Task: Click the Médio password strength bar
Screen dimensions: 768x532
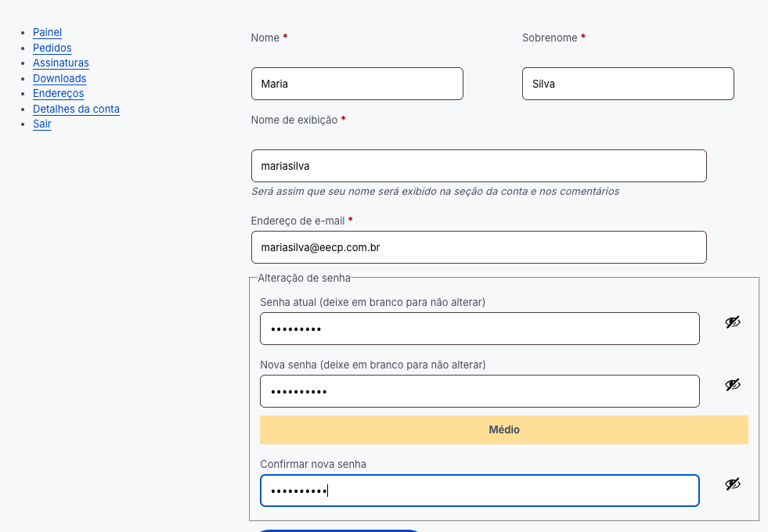Action: click(x=504, y=430)
